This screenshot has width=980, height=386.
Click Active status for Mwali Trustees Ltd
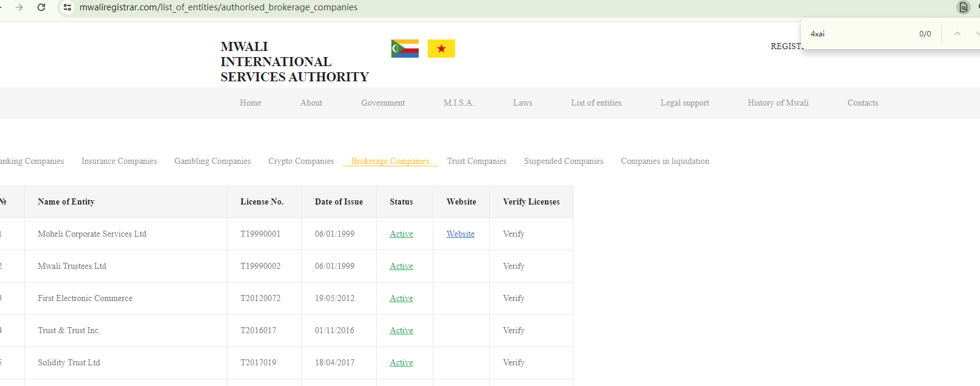[x=401, y=266]
